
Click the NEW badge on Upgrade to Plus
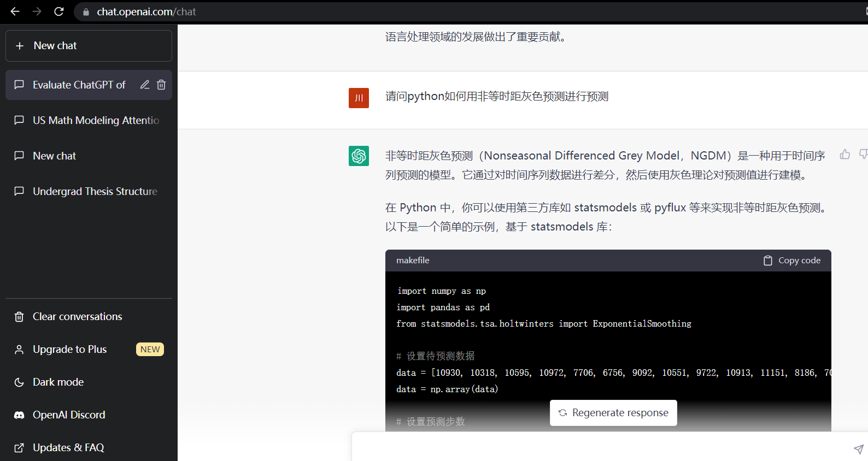pyautogui.click(x=150, y=350)
